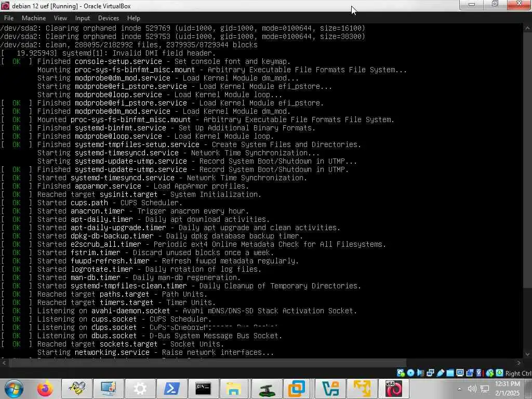Open the clock showing 12:31 PM
The height and width of the screenshot is (399, 532).
[507, 389]
